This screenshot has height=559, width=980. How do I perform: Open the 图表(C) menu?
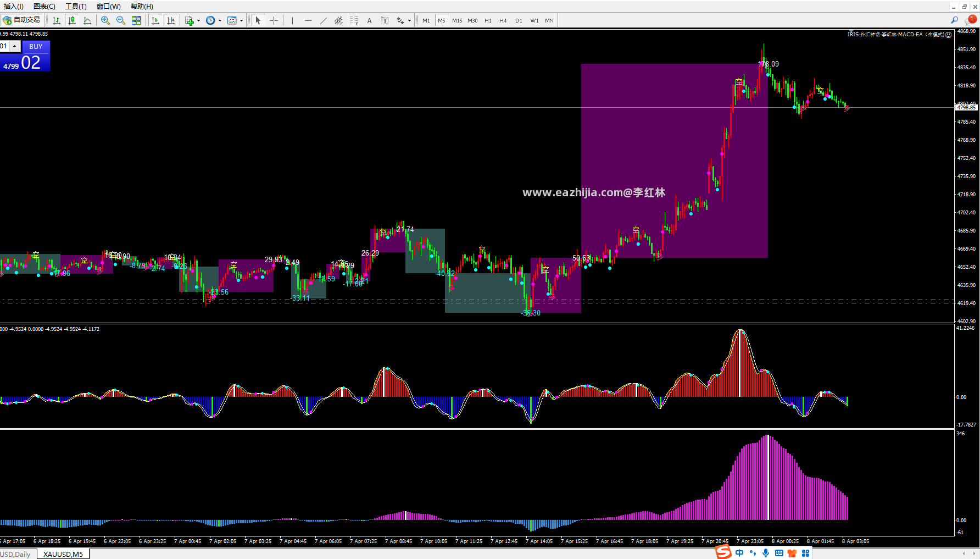tap(44, 7)
